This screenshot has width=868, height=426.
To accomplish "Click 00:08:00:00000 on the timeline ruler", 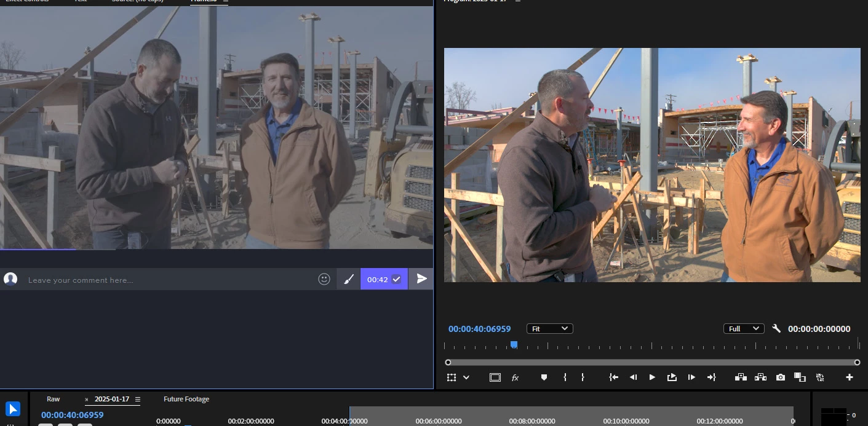I will click(x=532, y=421).
